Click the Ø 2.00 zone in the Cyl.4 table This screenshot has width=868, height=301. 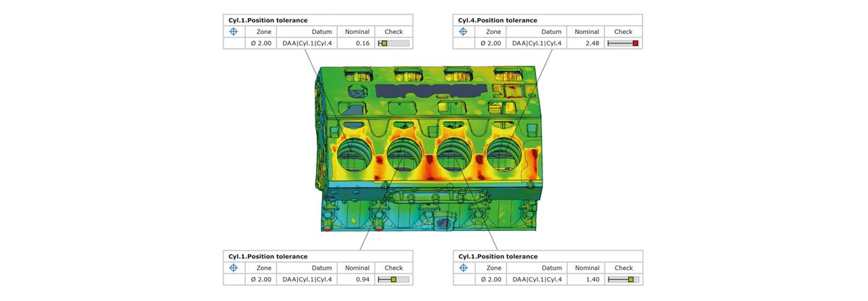tap(492, 43)
